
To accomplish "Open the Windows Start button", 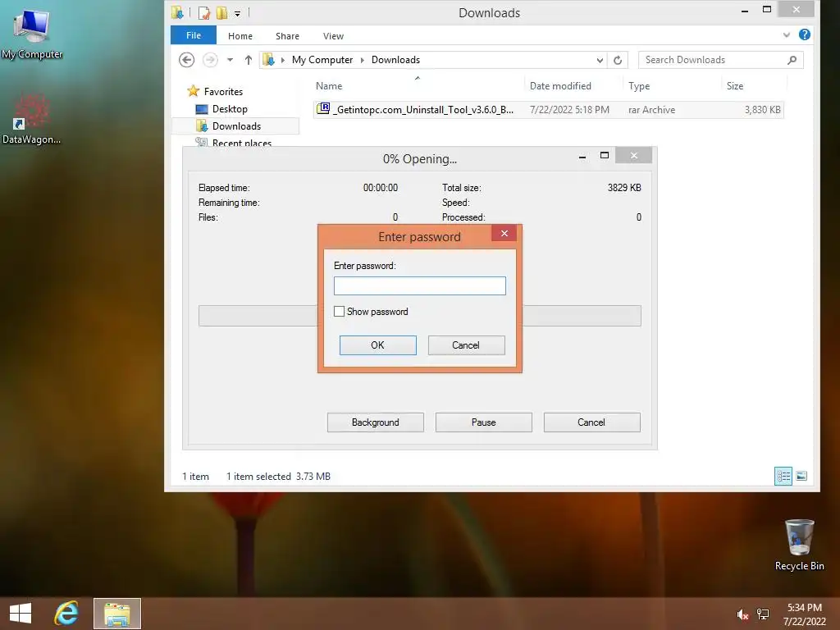I will [x=21, y=614].
